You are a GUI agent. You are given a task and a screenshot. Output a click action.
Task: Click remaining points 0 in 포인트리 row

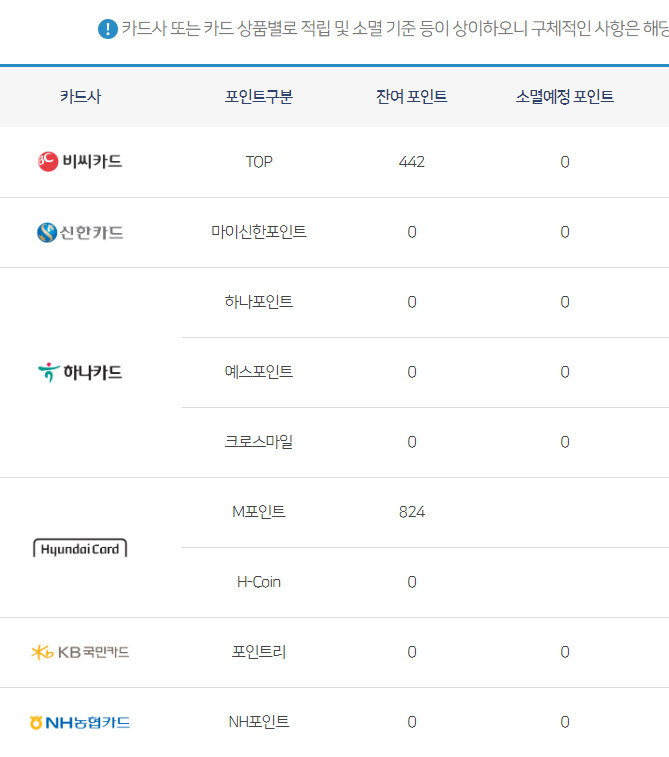(412, 652)
